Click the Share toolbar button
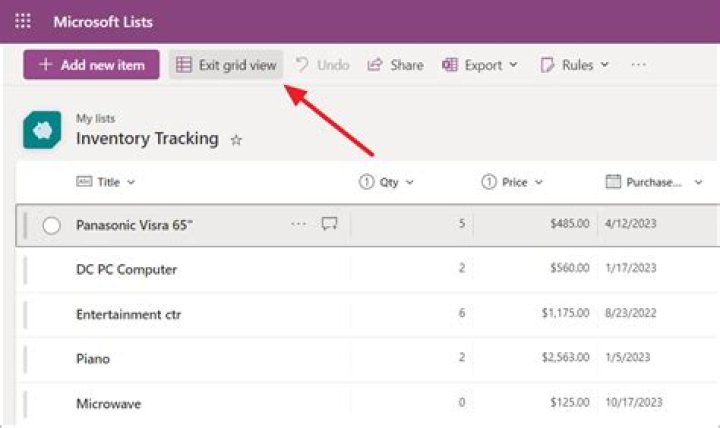This screenshot has height=428, width=720. 395,65
